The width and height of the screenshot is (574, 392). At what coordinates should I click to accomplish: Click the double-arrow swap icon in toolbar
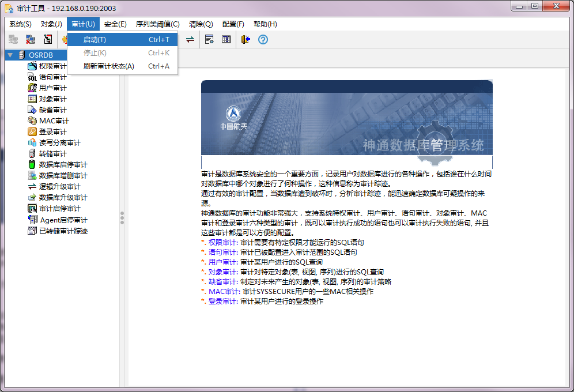click(x=190, y=40)
